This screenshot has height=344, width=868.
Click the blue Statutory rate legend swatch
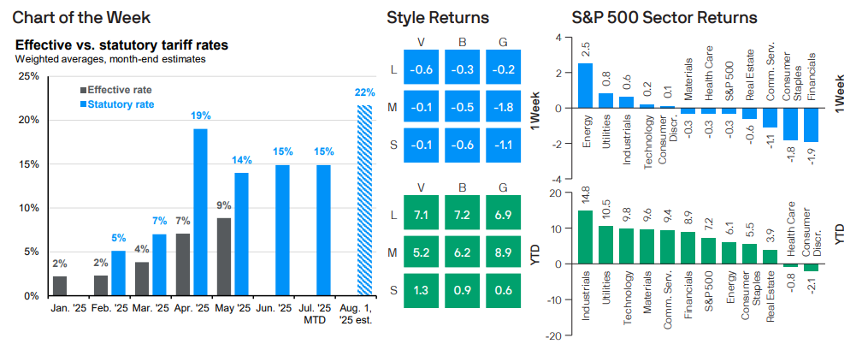tap(83, 104)
